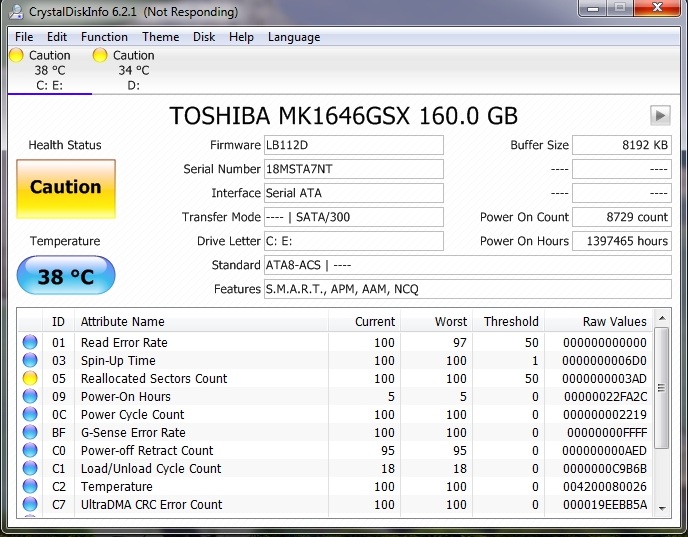The height and width of the screenshot is (537, 688).
Task: Click the Serial Number field
Action: tap(353, 169)
